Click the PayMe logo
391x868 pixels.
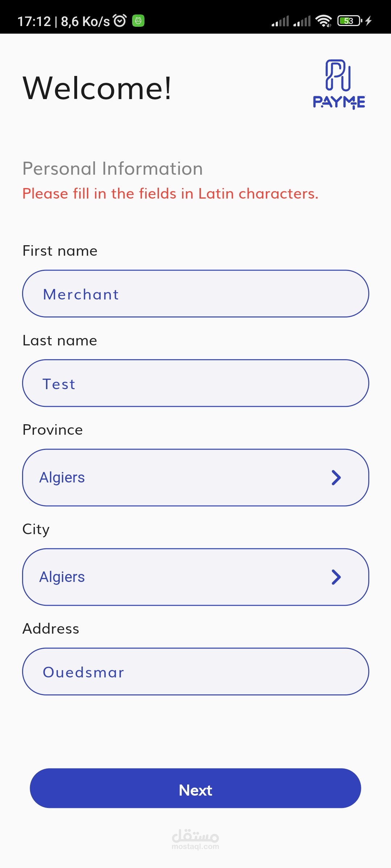point(339,84)
